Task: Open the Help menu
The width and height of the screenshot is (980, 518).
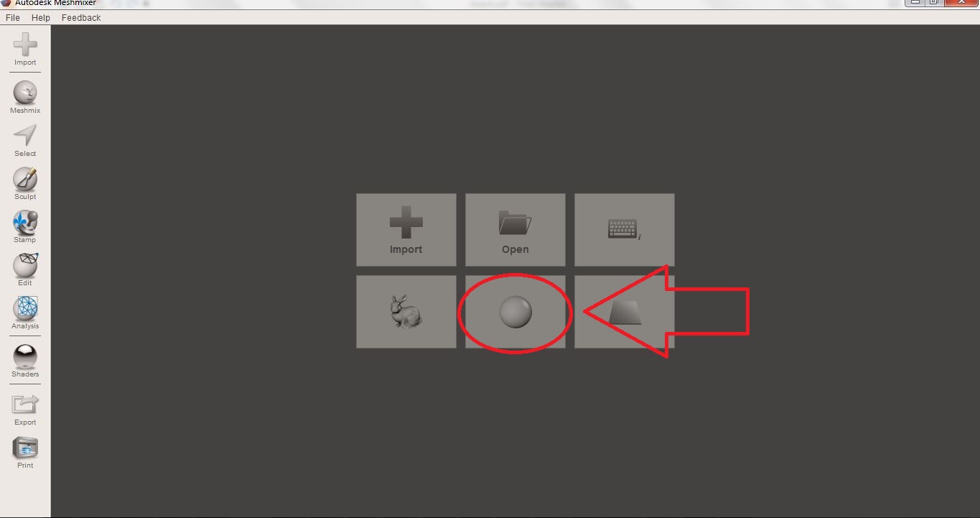Action: pos(41,17)
